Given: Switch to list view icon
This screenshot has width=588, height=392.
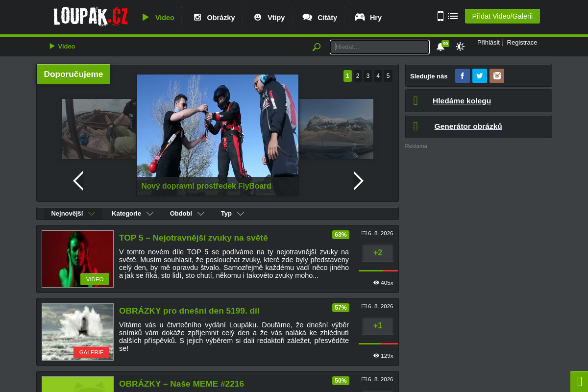Looking at the screenshot, I should coord(453,16).
